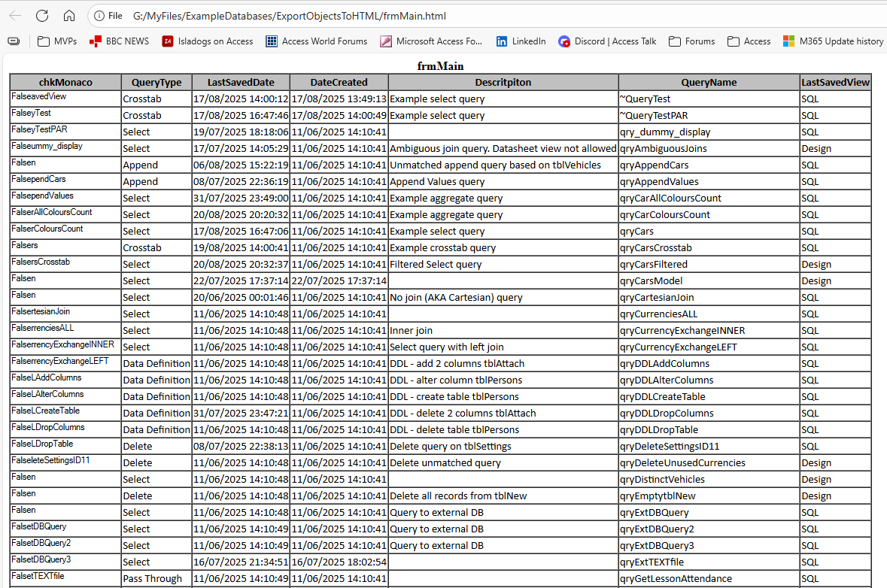The image size is (887, 588).
Task: Click the Ambiguous join query description
Action: 503,149
